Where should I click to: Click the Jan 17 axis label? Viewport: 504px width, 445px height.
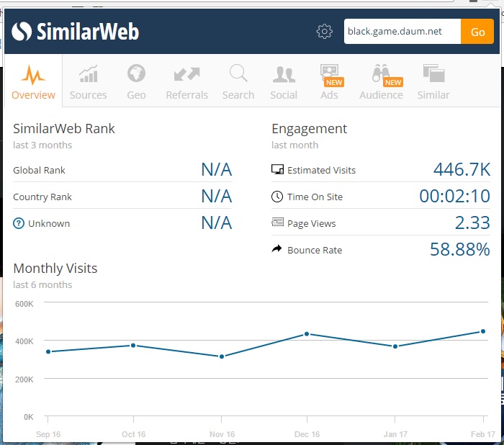(395, 434)
